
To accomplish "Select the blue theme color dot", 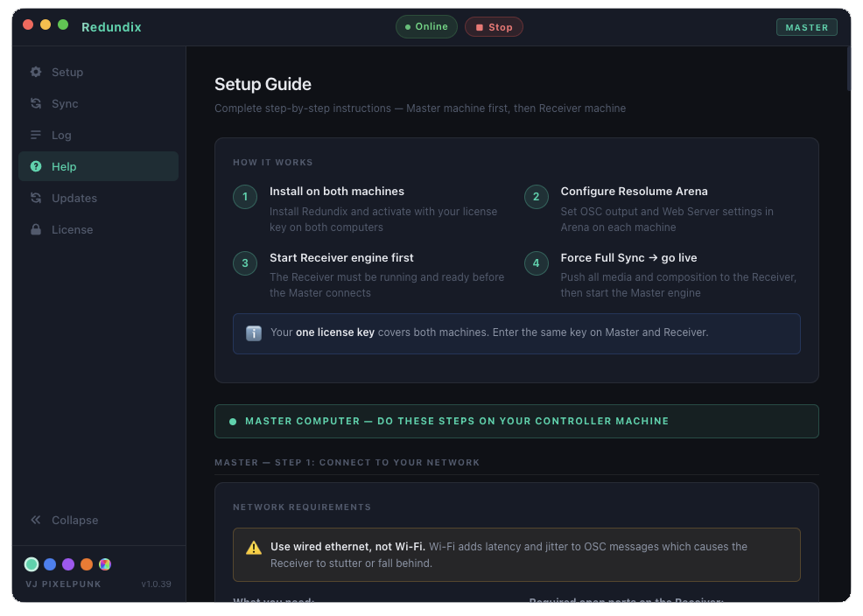I will point(50,563).
